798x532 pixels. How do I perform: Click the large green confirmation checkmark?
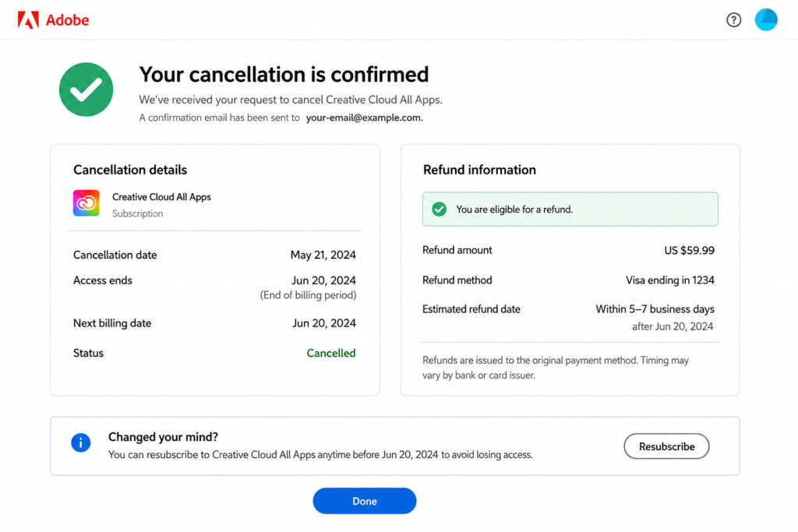click(86, 90)
